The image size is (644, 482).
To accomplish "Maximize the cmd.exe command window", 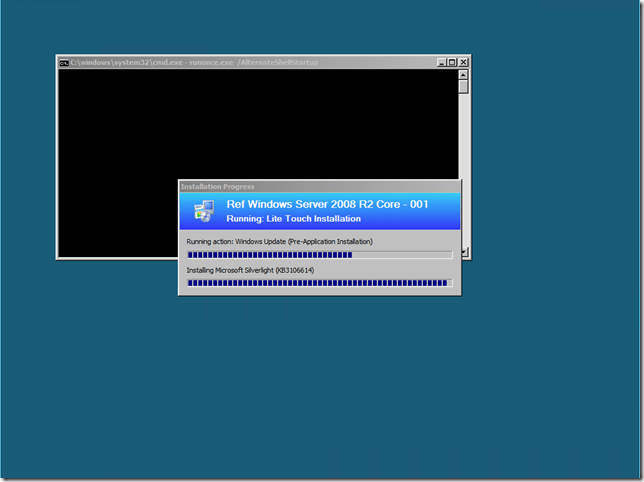I will 452,62.
